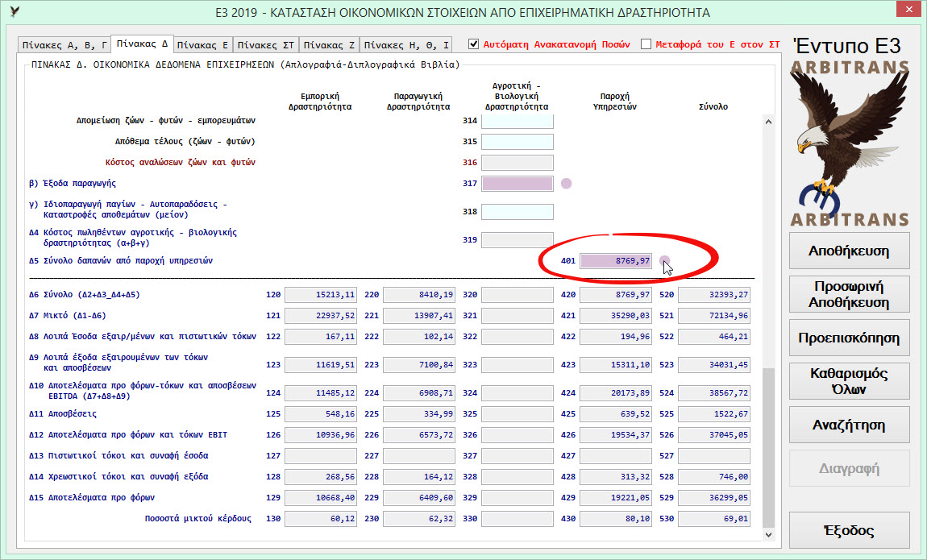The image size is (927, 560).
Task: Click Καθαρισμός Όλων button
Action: [849, 381]
